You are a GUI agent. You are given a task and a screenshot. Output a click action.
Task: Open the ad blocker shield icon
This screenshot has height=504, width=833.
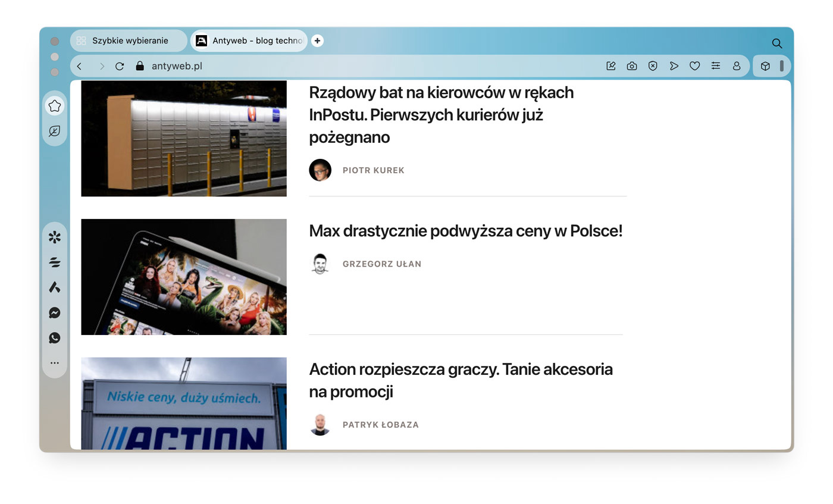(653, 66)
